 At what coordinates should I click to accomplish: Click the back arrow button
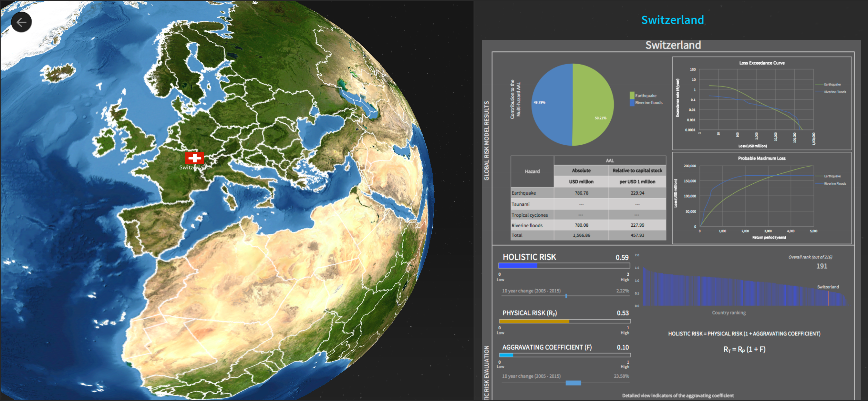tap(22, 22)
